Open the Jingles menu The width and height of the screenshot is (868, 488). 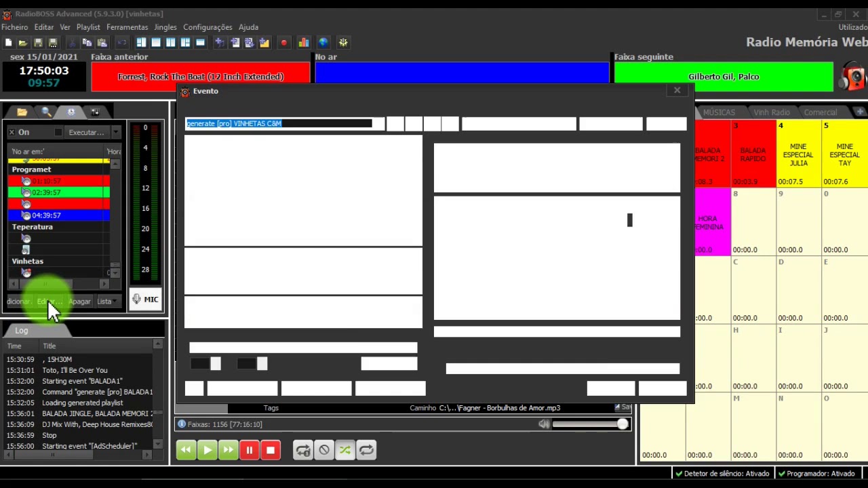(165, 27)
